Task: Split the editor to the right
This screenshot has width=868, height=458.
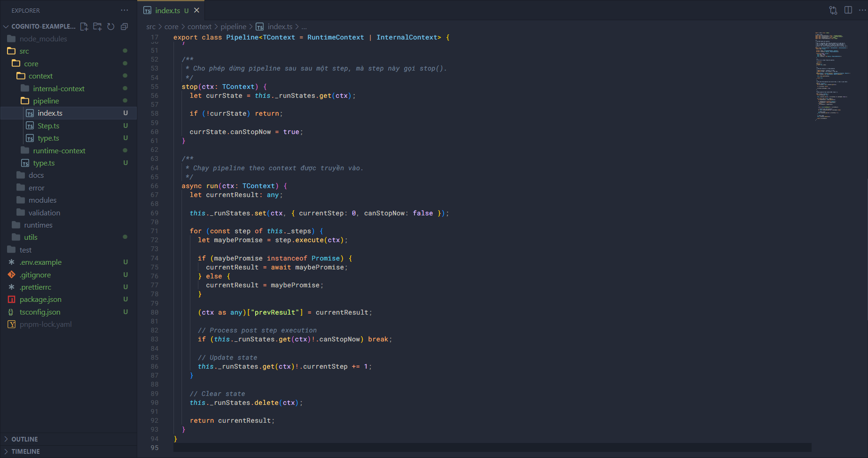Action: (x=848, y=10)
